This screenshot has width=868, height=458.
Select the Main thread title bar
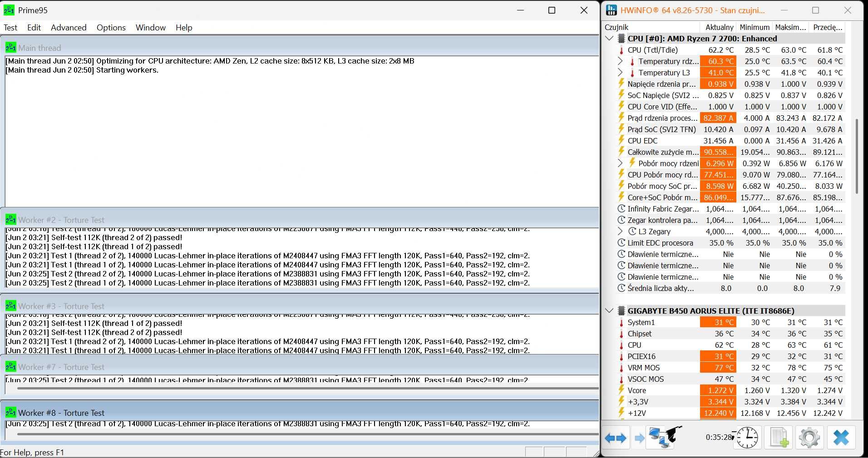[300, 48]
